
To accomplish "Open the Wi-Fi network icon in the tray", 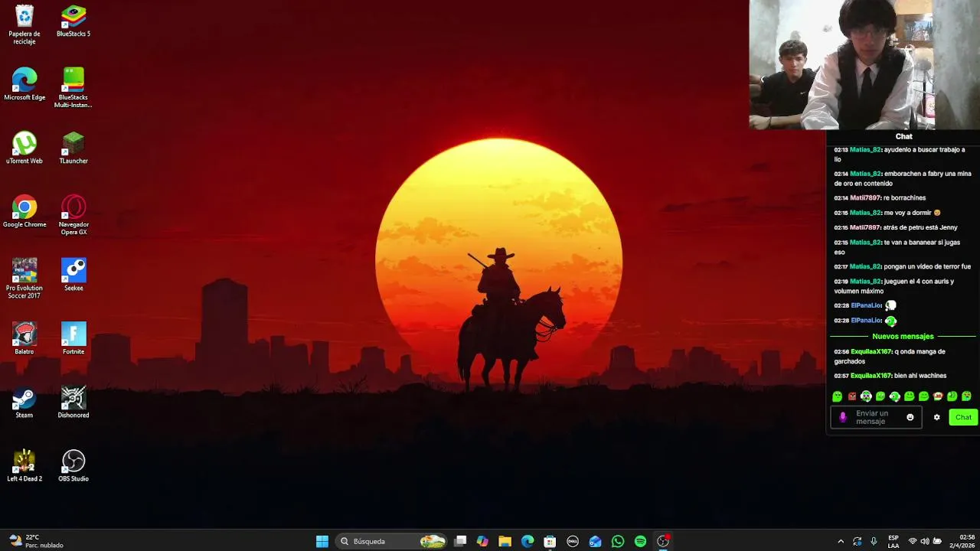I will (913, 542).
